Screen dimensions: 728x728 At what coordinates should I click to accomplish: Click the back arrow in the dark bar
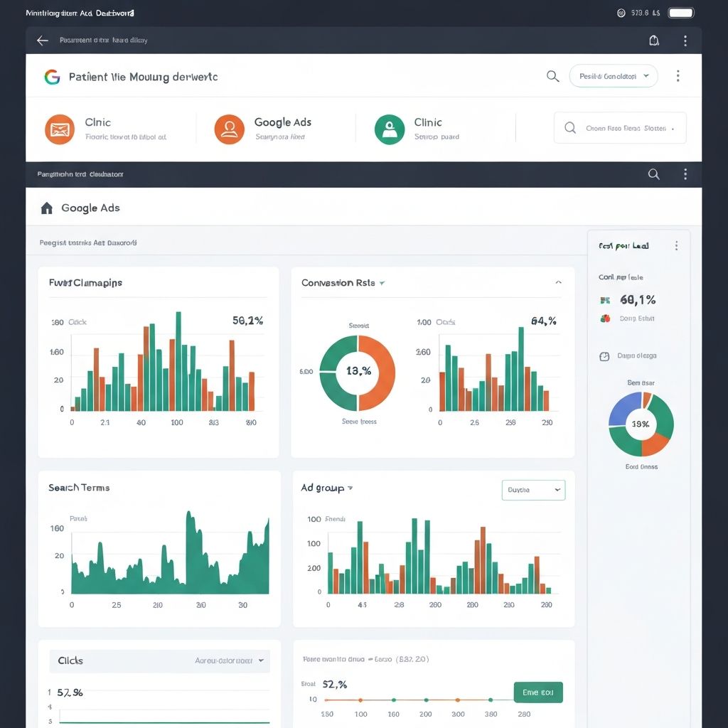pos(42,41)
